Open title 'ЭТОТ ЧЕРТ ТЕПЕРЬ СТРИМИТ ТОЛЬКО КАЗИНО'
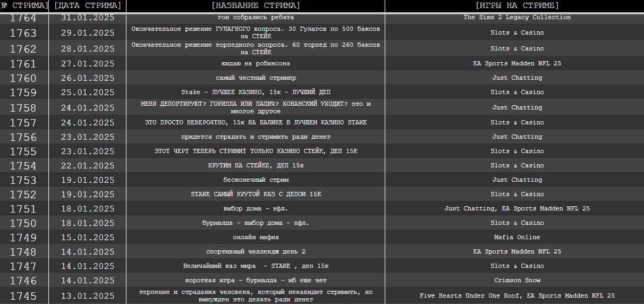 [256, 151]
